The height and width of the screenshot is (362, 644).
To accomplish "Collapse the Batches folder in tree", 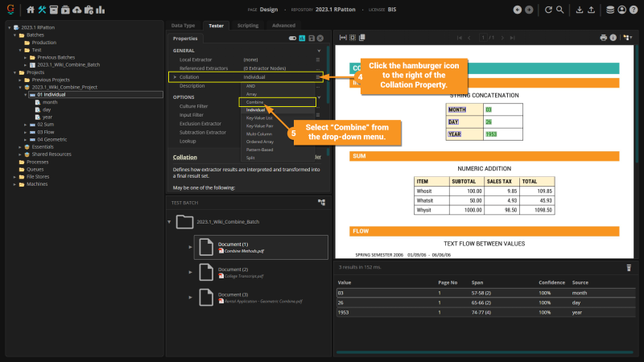I will point(16,35).
